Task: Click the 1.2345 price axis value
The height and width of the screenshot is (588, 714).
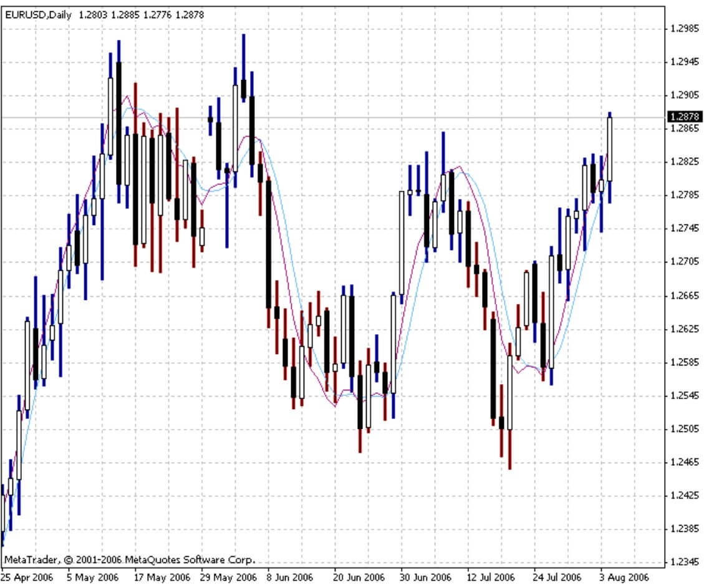Action: click(x=685, y=562)
